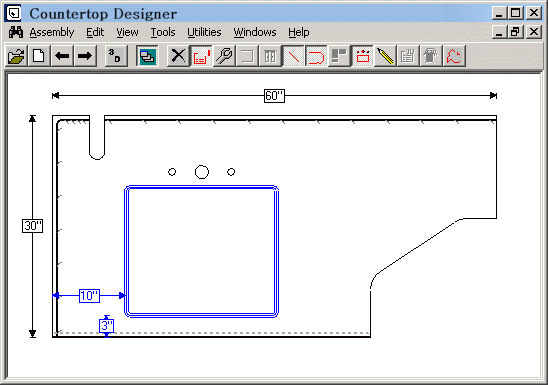Click the yellow pencil tool

pos(385,56)
